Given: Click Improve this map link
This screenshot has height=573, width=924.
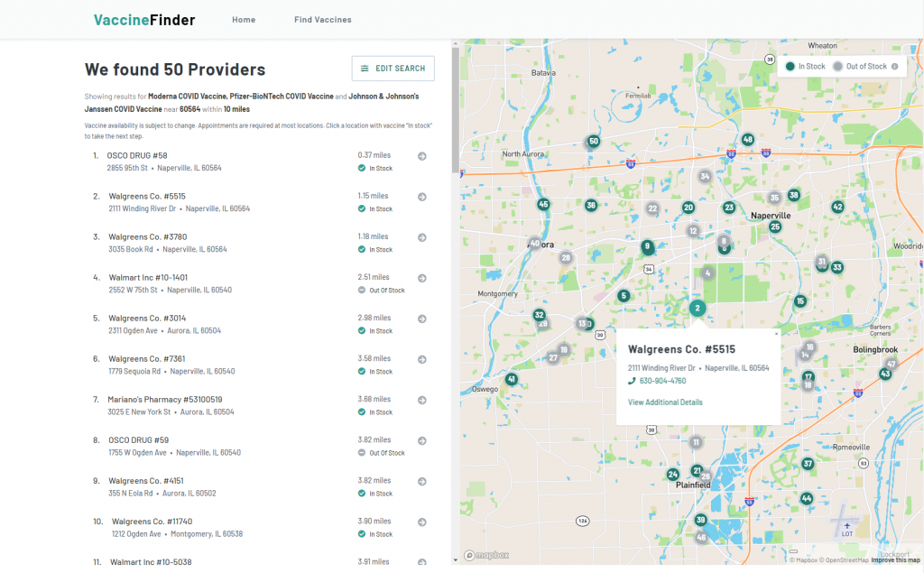Looking at the screenshot, I should point(895,560).
